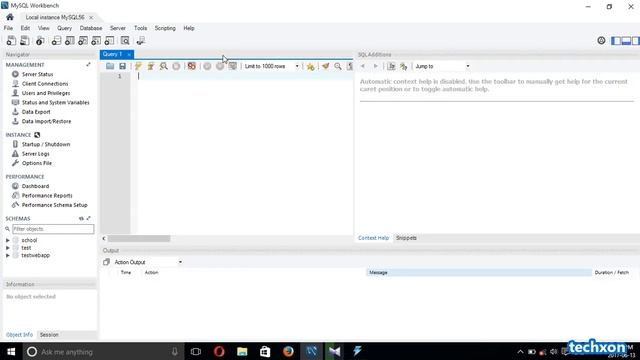This screenshot has width=640, height=360.
Task: Create a new table icon
Action: (70, 40)
